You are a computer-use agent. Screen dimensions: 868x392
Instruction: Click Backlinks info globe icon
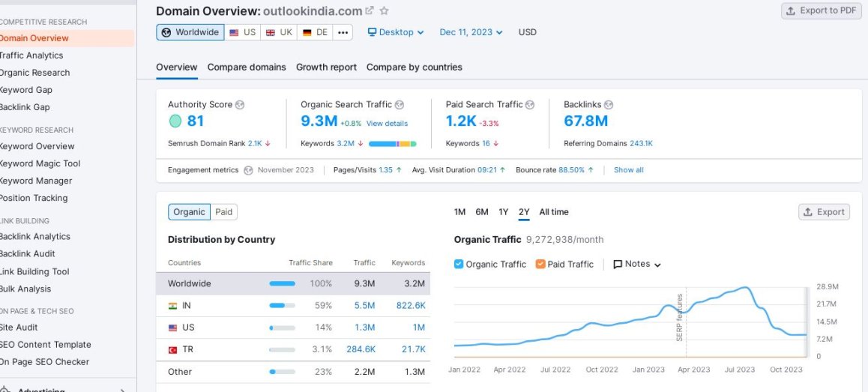pyautogui.click(x=609, y=105)
